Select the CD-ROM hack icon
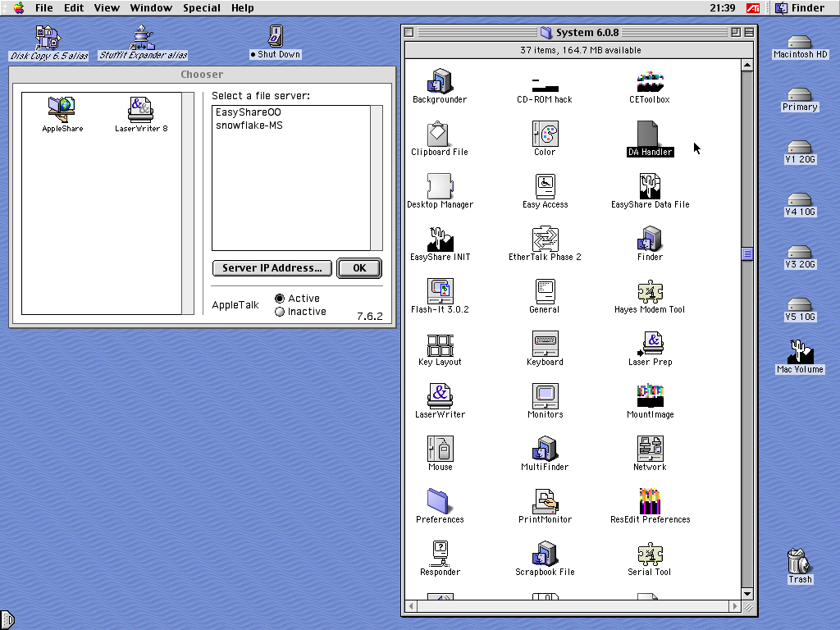840x630 pixels. point(545,84)
